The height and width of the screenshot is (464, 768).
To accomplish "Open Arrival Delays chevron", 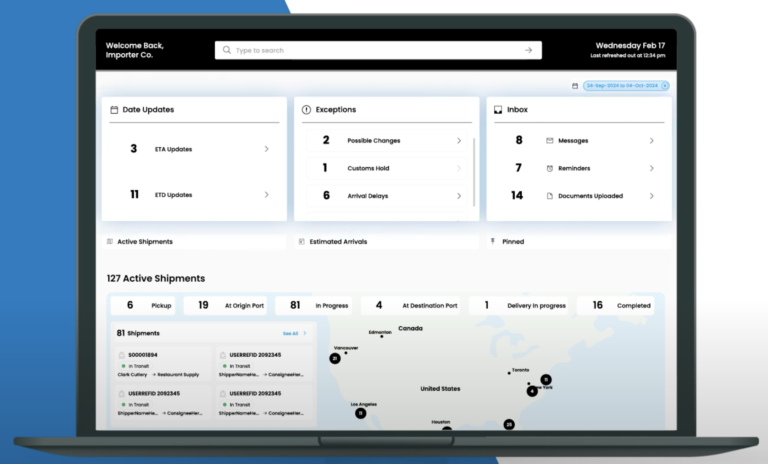I will pos(459,196).
